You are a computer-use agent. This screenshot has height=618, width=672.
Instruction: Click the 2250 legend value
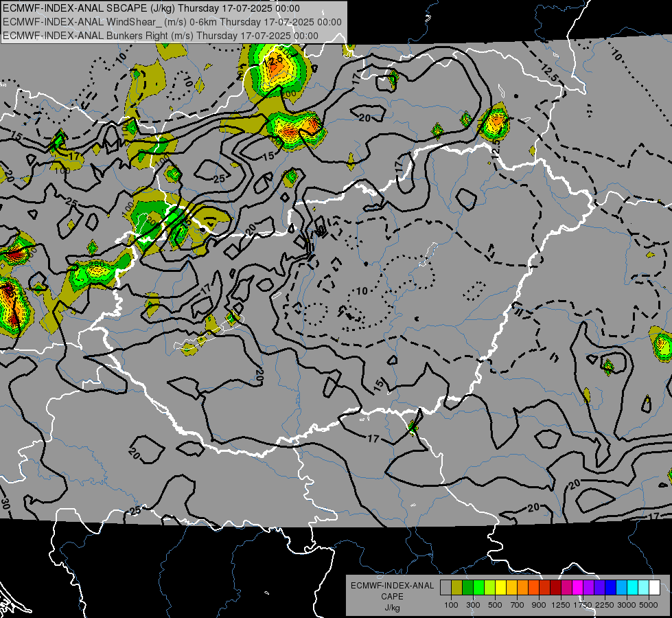tap(605, 605)
